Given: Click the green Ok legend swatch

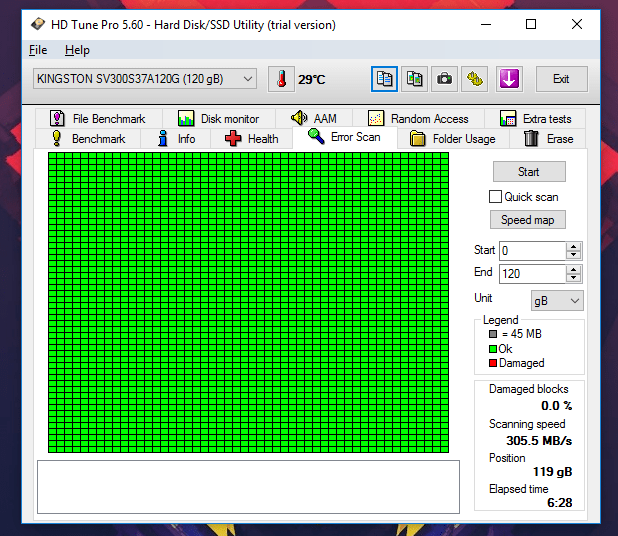Looking at the screenshot, I should coord(493,349).
